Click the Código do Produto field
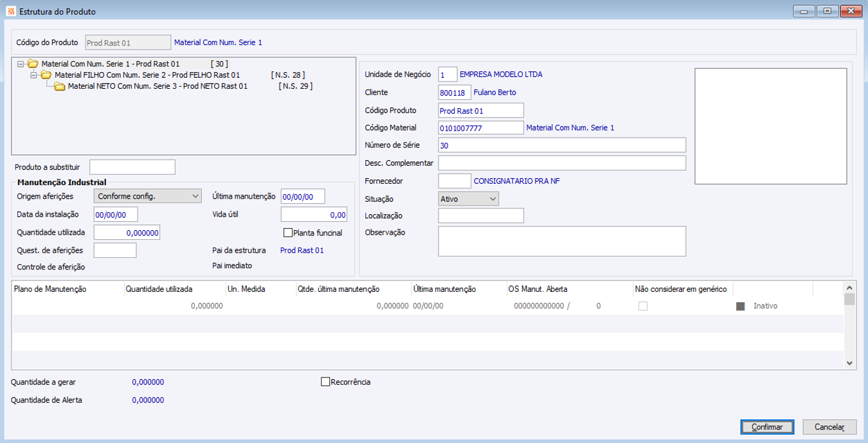The width and height of the screenshot is (868, 443). pyautogui.click(x=128, y=42)
